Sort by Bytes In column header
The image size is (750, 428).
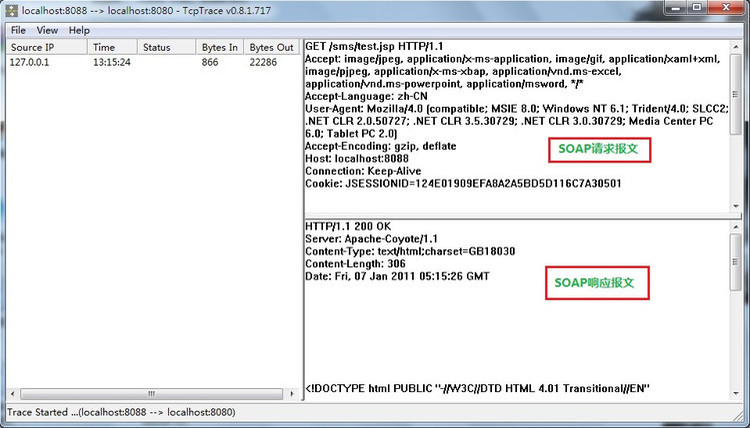coord(220,47)
